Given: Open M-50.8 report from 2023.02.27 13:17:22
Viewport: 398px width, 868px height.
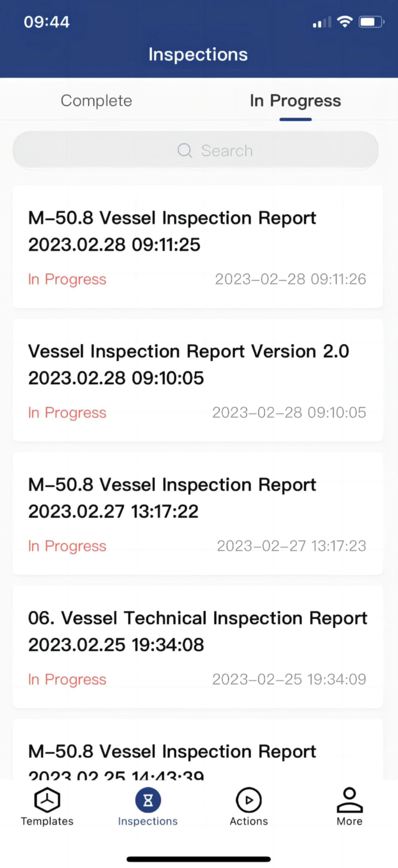Looking at the screenshot, I should [198, 498].
